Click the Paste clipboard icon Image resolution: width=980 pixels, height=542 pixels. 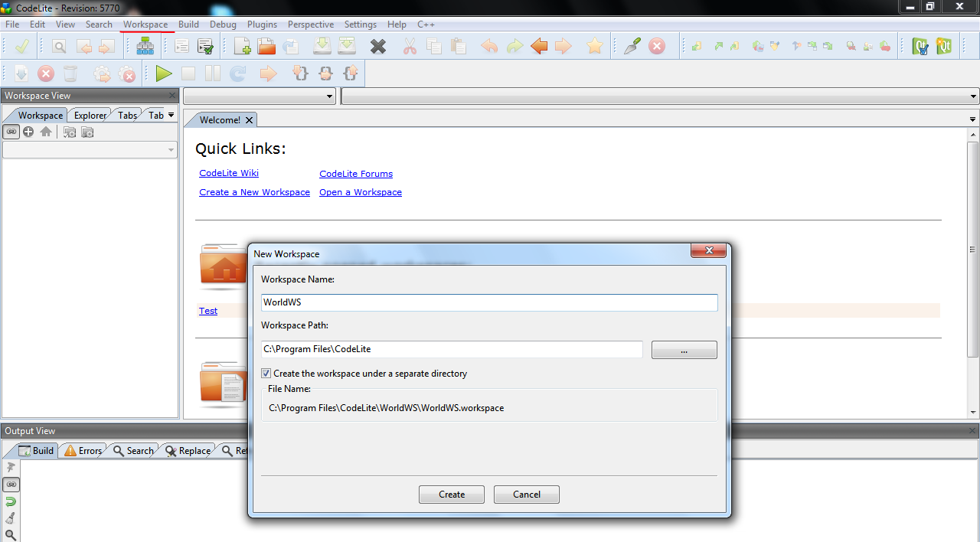pos(458,47)
